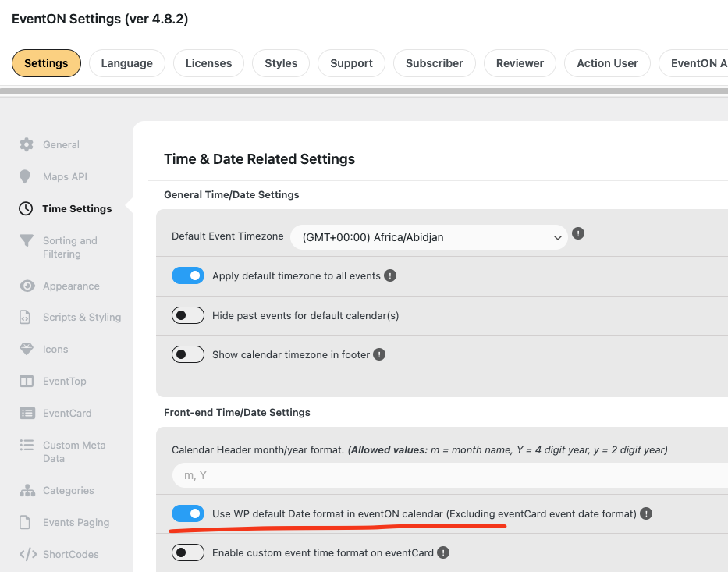Click the 'EventON Settings (ver 4.8.2)' title
The width and height of the screenshot is (728, 572).
(x=100, y=19)
